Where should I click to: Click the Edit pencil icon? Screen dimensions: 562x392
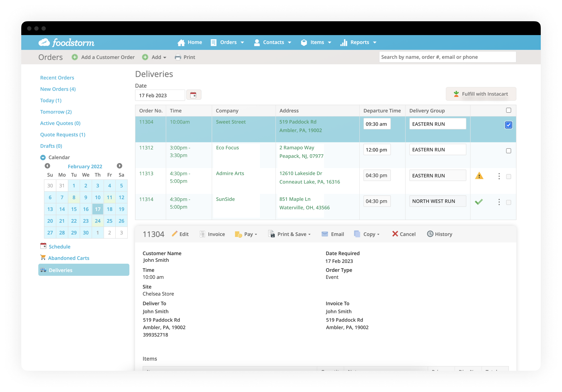pyautogui.click(x=175, y=234)
